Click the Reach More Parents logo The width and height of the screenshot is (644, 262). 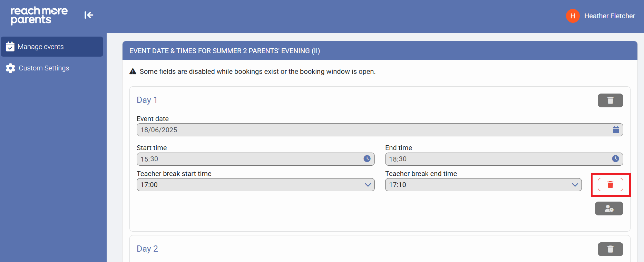pyautogui.click(x=39, y=16)
